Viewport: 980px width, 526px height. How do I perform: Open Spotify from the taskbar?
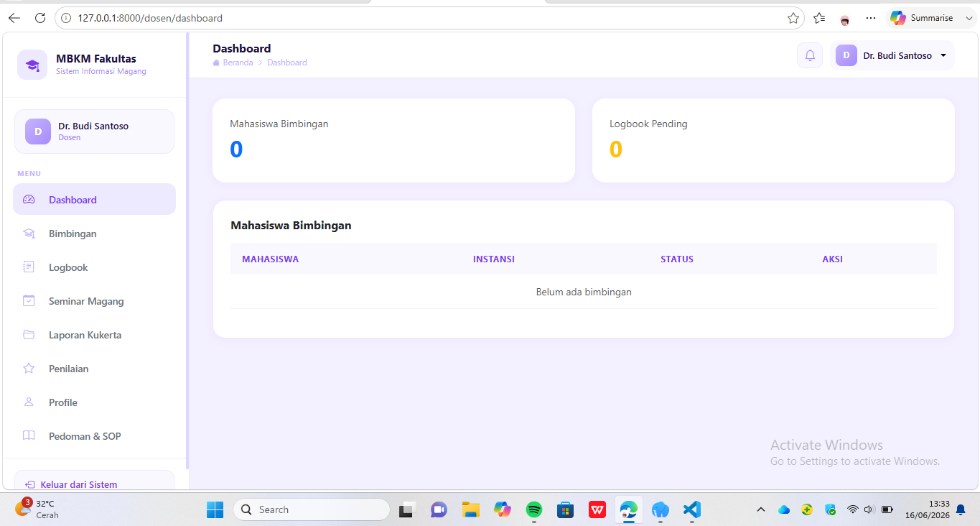pyautogui.click(x=534, y=509)
